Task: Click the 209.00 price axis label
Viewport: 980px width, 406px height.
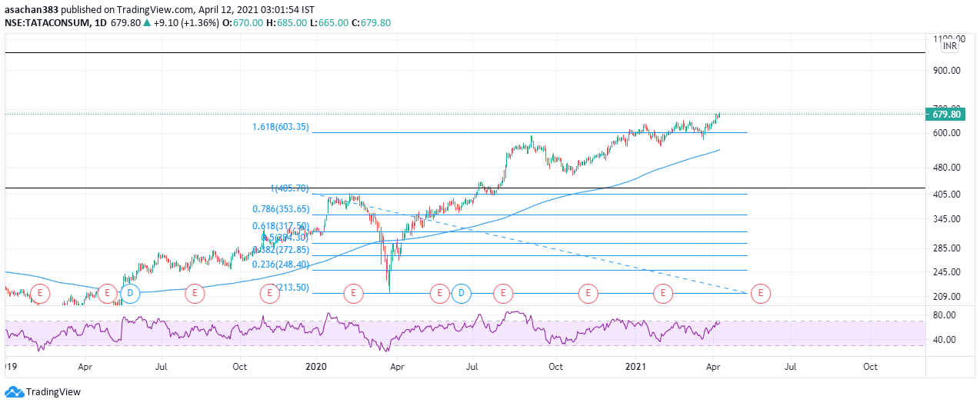Action: point(945,297)
